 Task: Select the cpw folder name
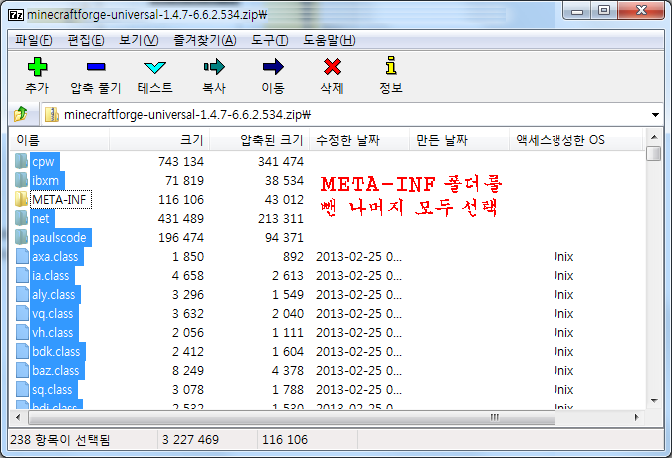tap(43, 162)
